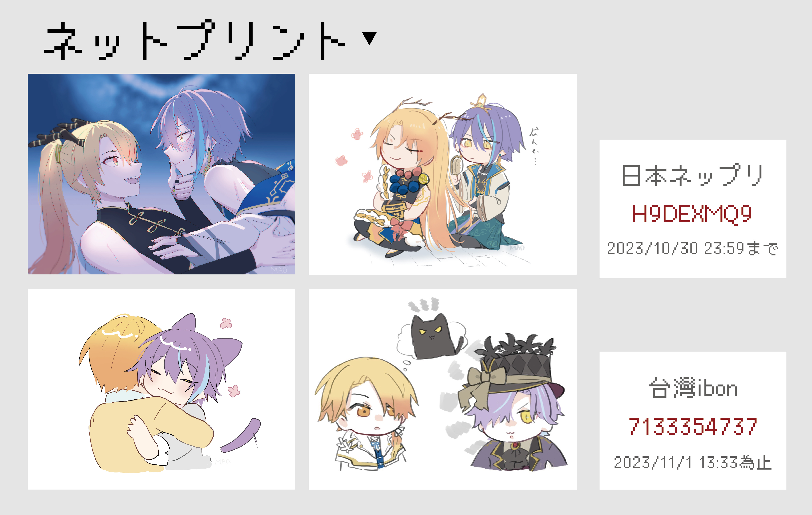Open the top-hat chibi pair illustration
This screenshot has height=515, width=812.
point(442,389)
